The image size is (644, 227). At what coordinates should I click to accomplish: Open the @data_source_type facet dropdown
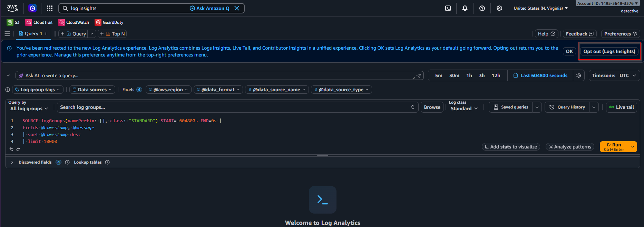(341, 90)
